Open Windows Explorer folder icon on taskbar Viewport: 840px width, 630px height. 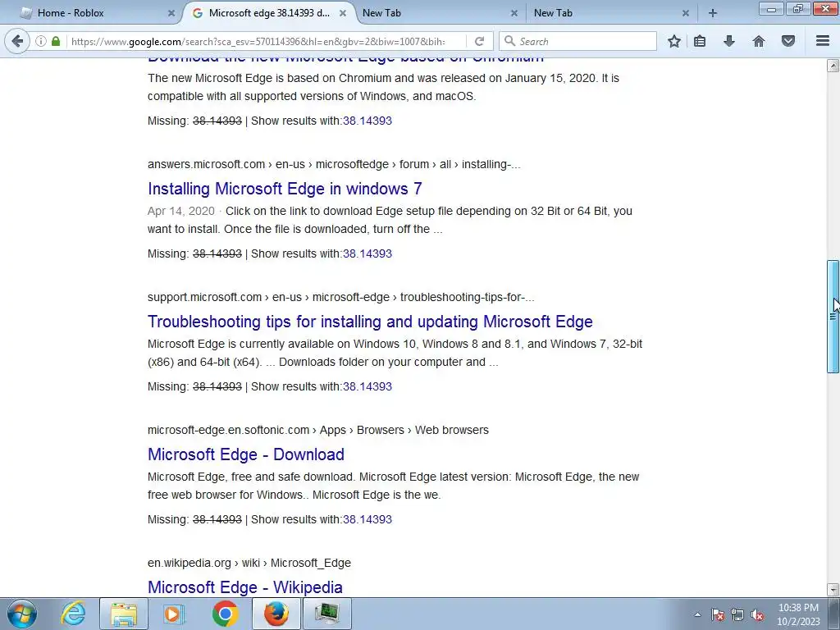click(x=124, y=614)
